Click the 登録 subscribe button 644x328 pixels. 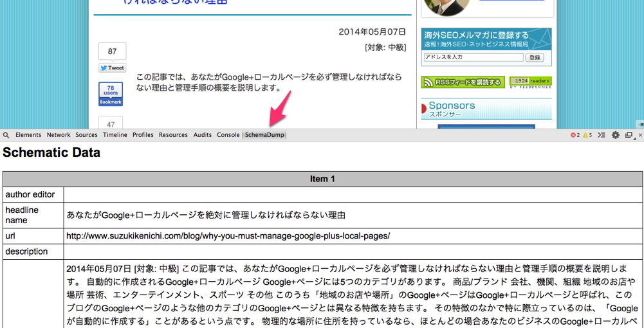[x=535, y=57]
